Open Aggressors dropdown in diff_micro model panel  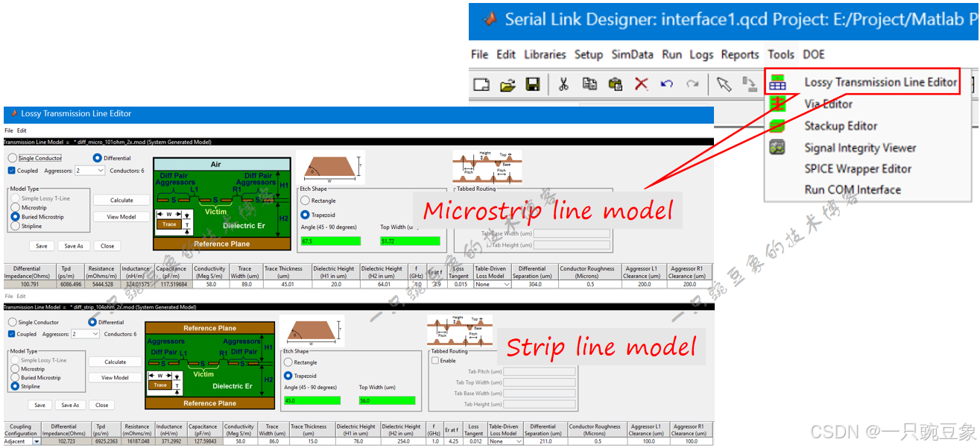(x=90, y=171)
